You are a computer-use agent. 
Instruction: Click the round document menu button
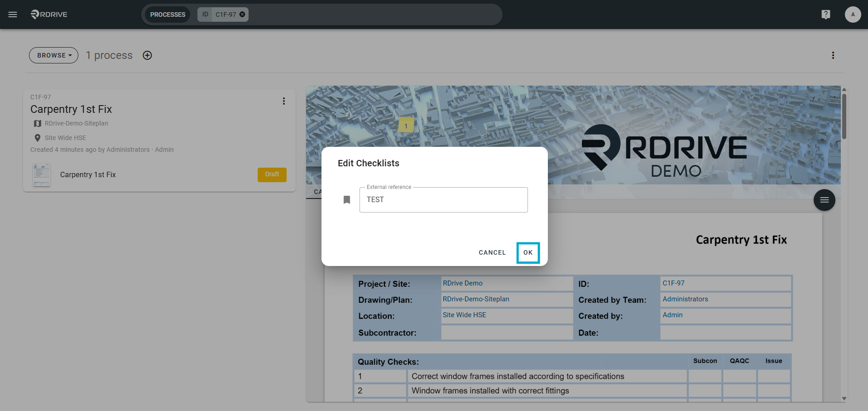(x=824, y=200)
